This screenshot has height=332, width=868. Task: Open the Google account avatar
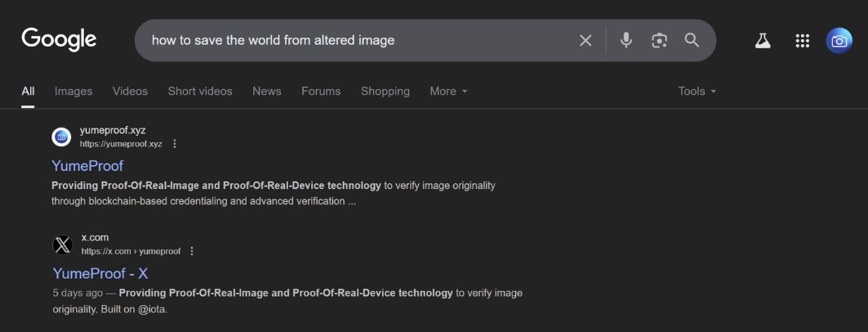[839, 40]
